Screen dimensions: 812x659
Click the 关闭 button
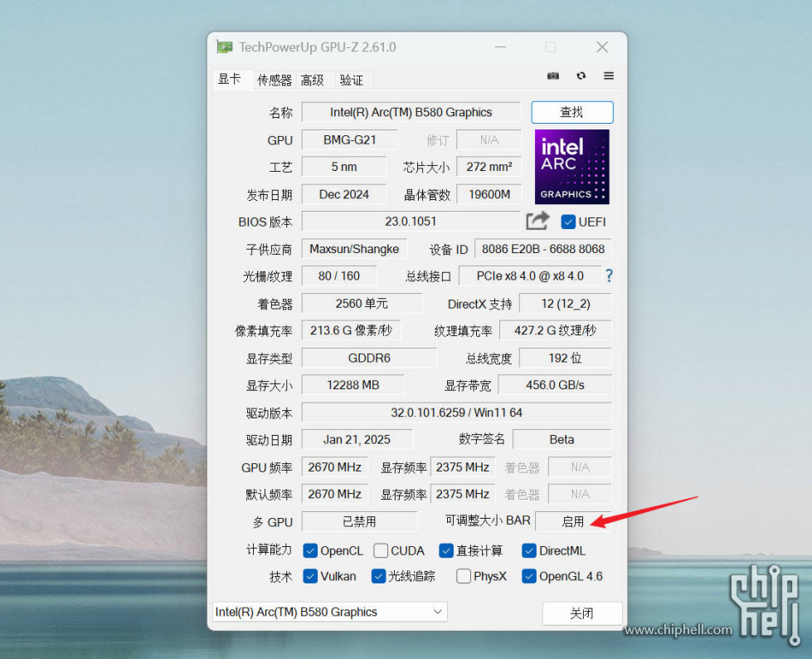582,613
